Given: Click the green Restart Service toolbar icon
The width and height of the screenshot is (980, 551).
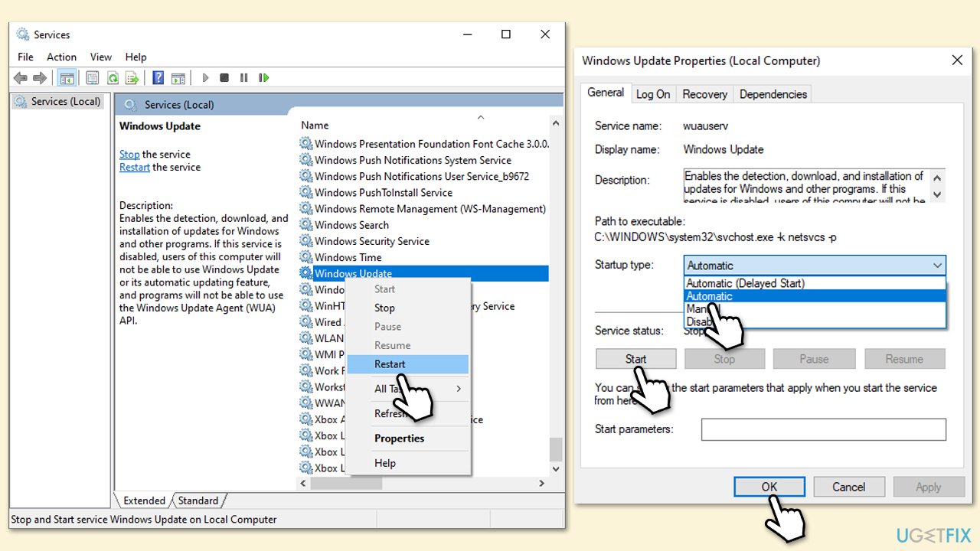Looking at the screenshot, I should click(x=264, y=78).
